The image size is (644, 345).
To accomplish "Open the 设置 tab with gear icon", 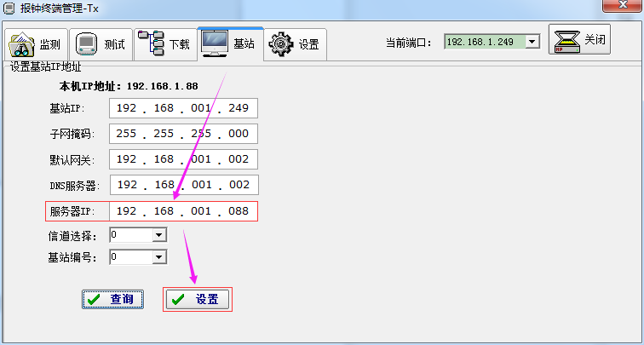I will point(295,44).
